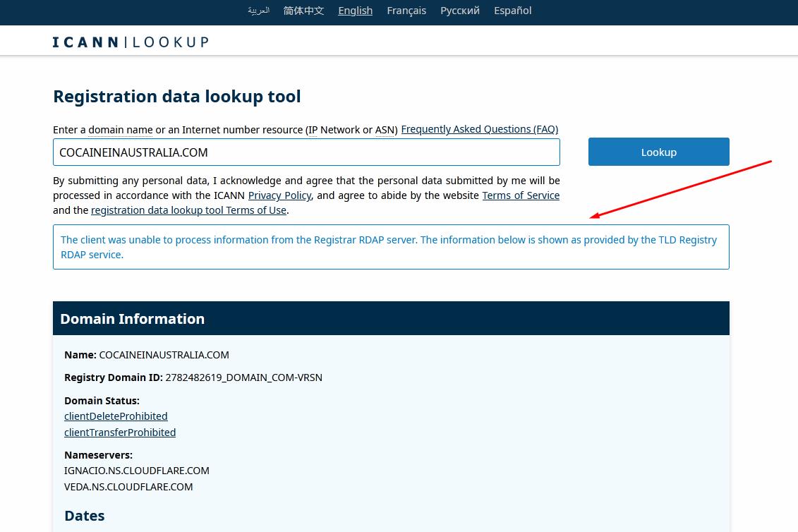Switch language to Русский
798x532 pixels.
pyautogui.click(x=459, y=11)
